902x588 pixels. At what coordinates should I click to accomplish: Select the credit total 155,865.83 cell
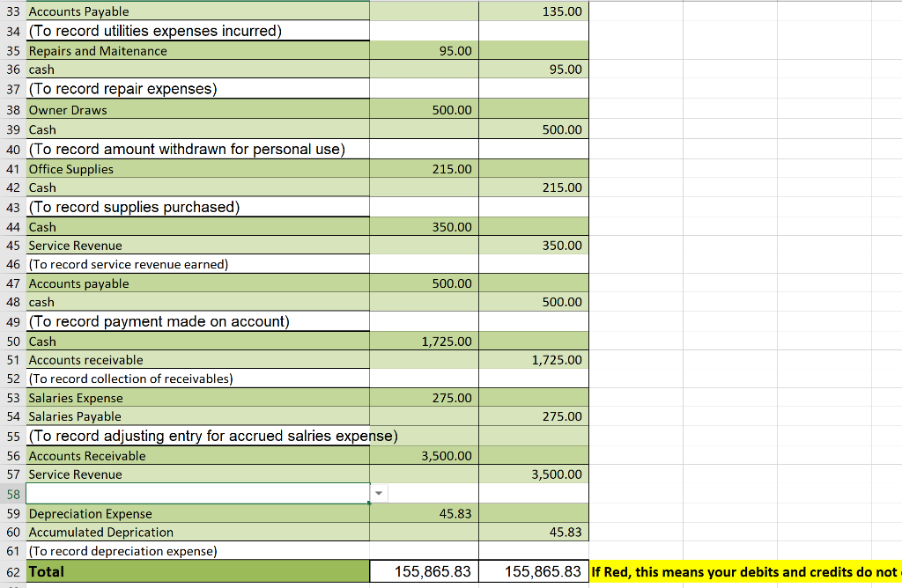(x=534, y=571)
